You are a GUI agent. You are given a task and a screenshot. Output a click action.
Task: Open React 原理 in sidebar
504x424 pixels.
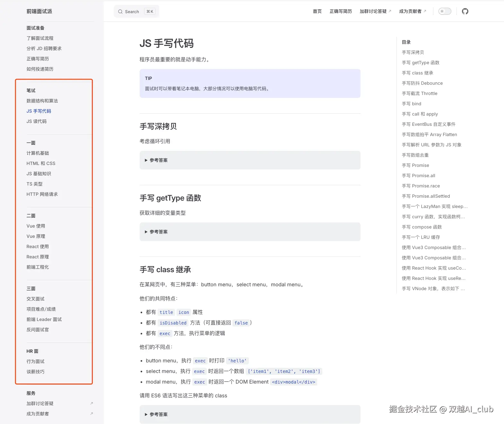tap(38, 257)
